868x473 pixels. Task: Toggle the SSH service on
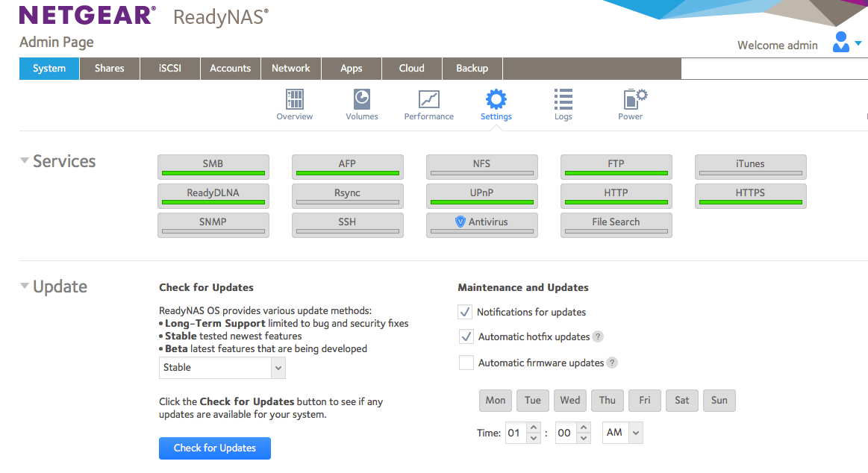[x=347, y=225]
